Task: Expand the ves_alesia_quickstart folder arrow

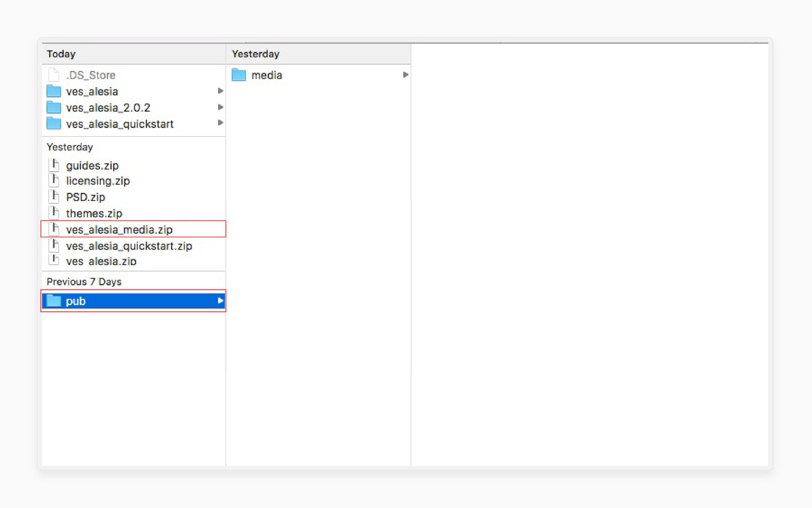Action: pos(220,123)
